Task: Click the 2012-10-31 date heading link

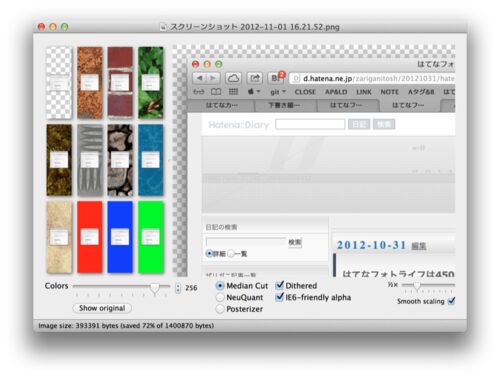Action: pyautogui.click(x=372, y=245)
